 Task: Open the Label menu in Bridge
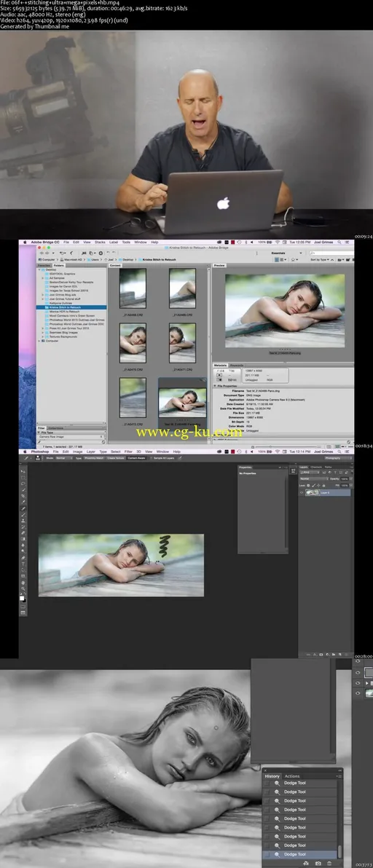pyautogui.click(x=114, y=242)
